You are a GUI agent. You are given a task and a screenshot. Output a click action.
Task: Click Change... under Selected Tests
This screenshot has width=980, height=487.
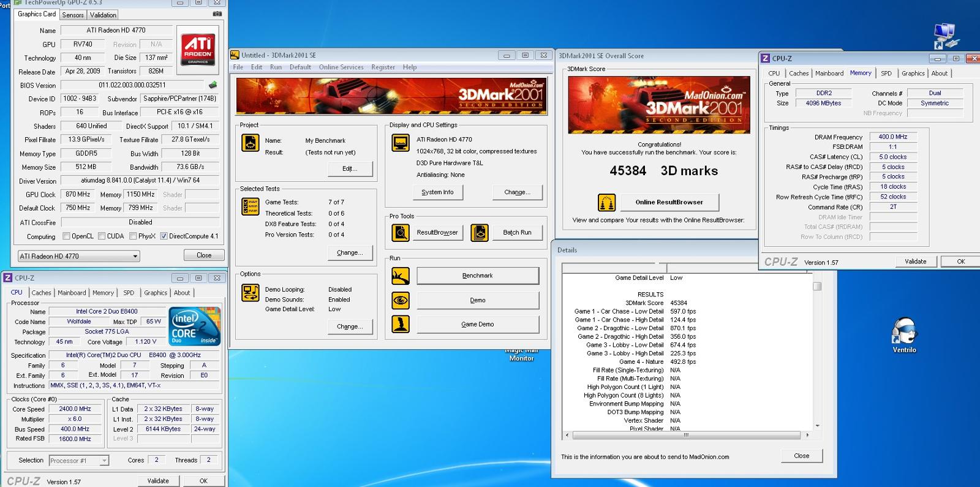pos(350,252)
